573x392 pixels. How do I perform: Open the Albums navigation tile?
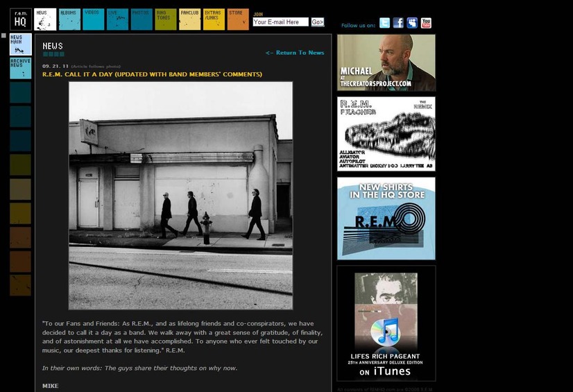[x=69, y=19]
